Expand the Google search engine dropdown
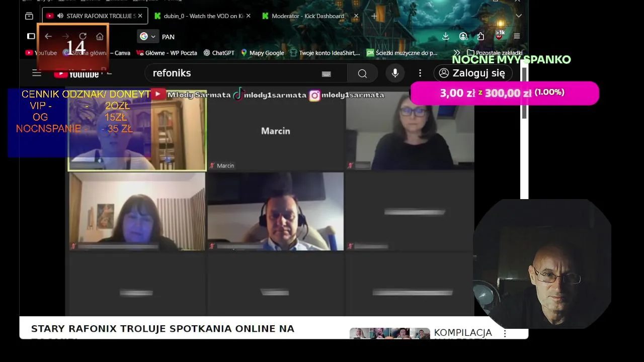644x362 pixels. point(148,36)
